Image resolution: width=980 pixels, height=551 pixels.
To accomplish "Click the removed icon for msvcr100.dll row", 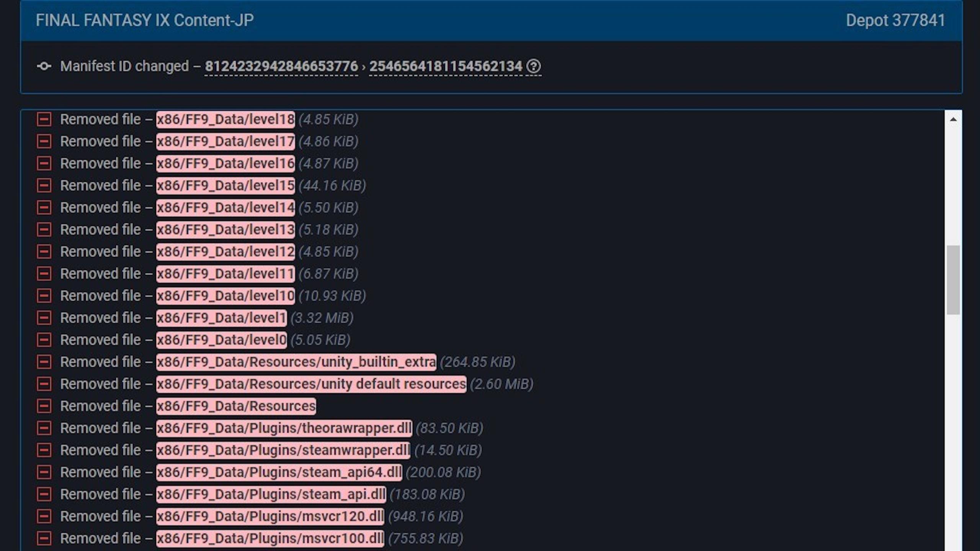I will click(x=44, y=538).
